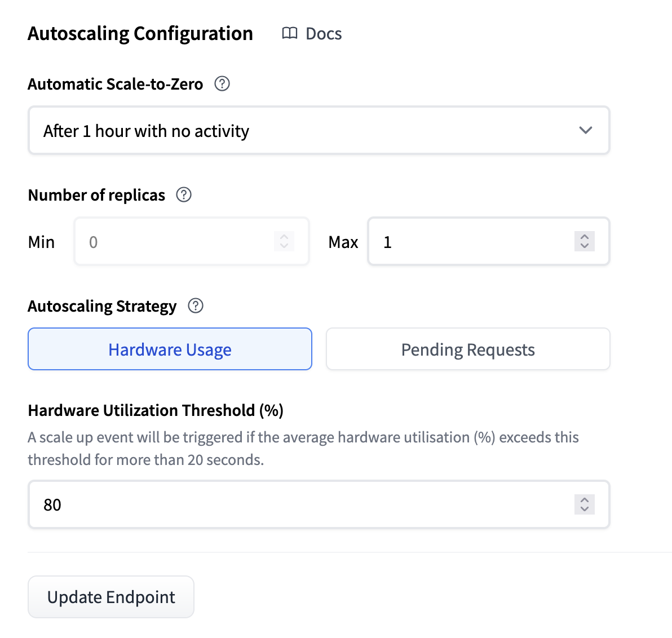Open the Docs book icon

(290, 33)
